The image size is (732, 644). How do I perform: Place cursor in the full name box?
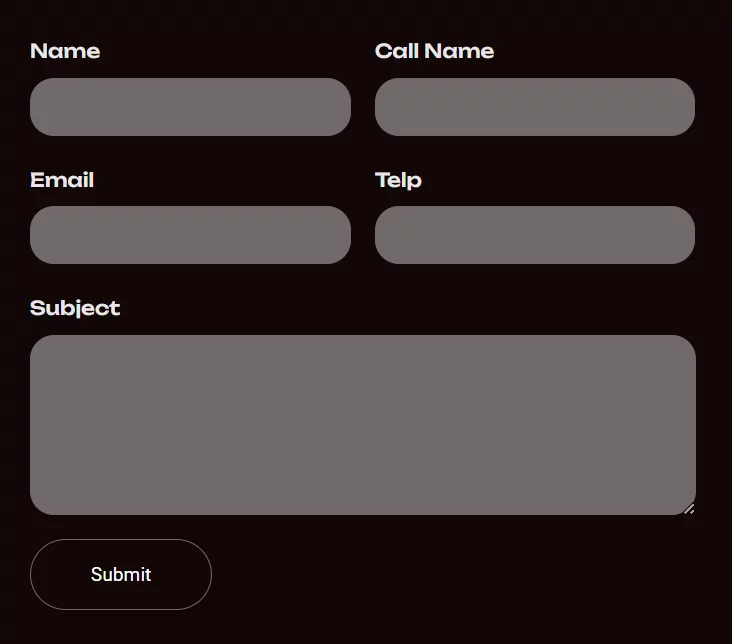tap(190, 107)
